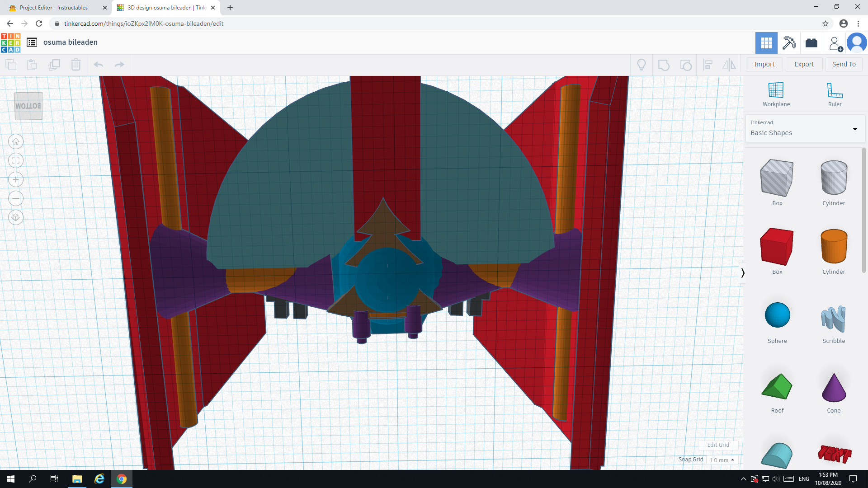Viewport: 868px width, 488px height.
Task: Click the Copy toolbar icon
Action: click(11, 65)
